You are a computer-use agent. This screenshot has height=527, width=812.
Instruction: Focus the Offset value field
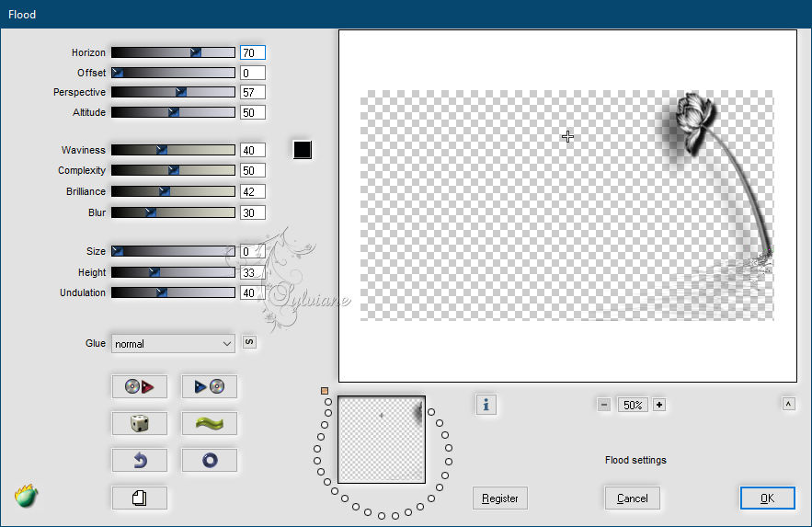tap(253, 73)
